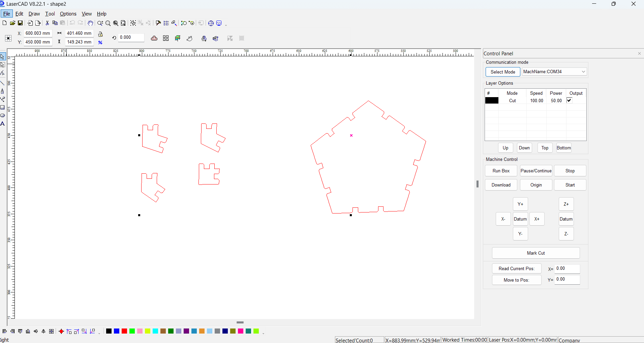This screenshot has width=644, height=343.
Task: Open the File menu
Action: pos(6,14)
